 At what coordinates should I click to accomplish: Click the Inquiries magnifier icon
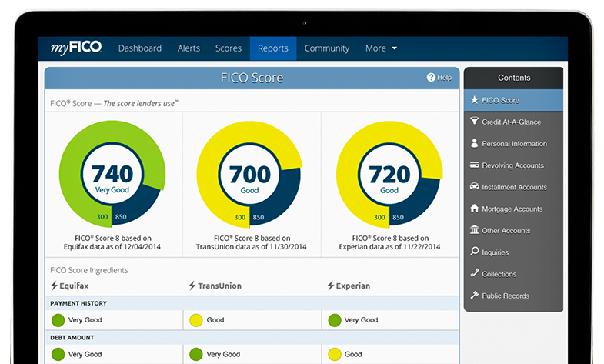point(474,252)
